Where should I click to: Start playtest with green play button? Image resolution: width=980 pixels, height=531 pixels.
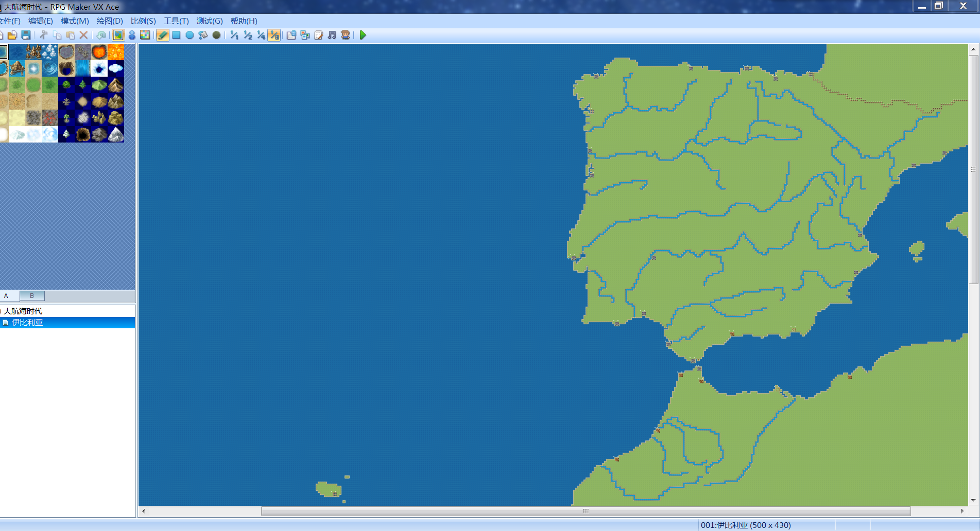(363, 35)
